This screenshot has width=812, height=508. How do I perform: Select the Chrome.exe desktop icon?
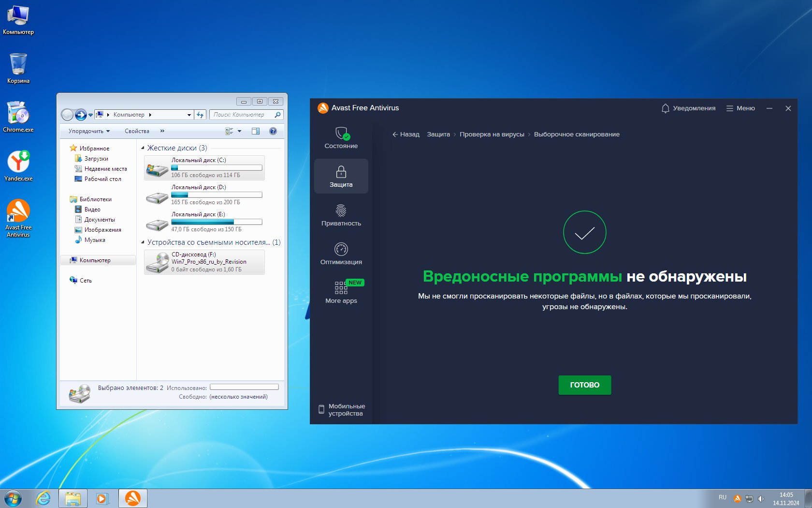18,117
